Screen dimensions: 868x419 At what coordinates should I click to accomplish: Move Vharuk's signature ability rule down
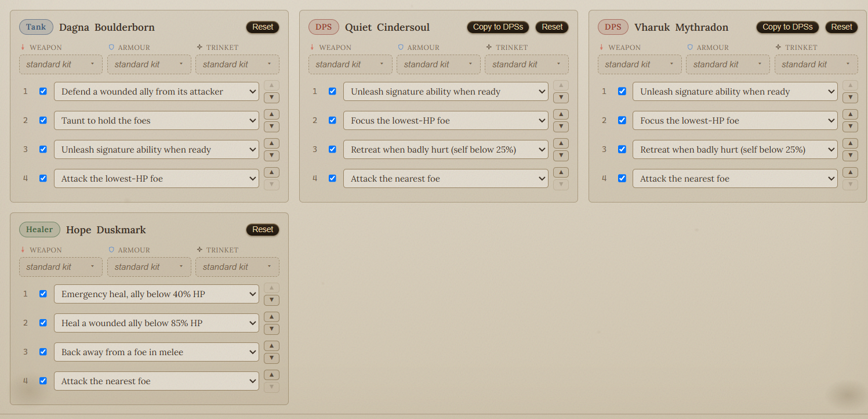point(850,97)
